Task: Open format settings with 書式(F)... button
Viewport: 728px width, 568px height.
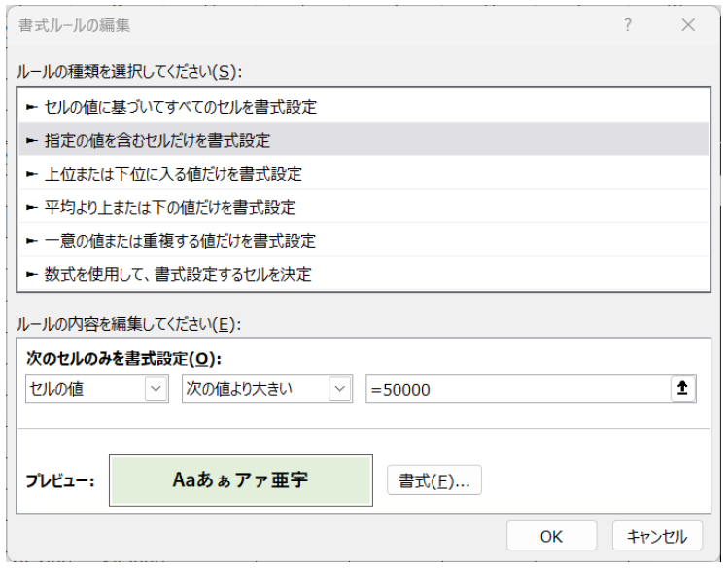Action: (x=434, y=481)
